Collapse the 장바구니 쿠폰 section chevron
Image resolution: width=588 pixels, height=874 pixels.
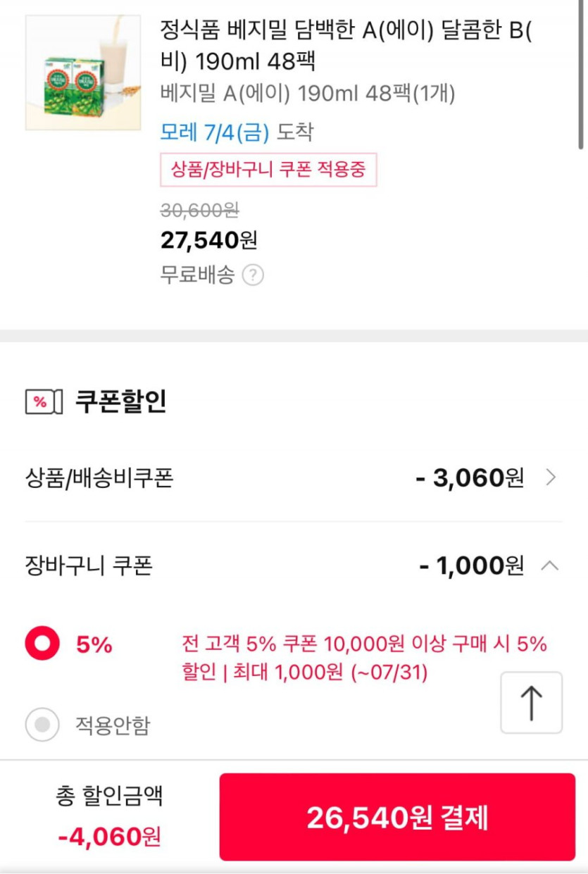click(551, 565)
